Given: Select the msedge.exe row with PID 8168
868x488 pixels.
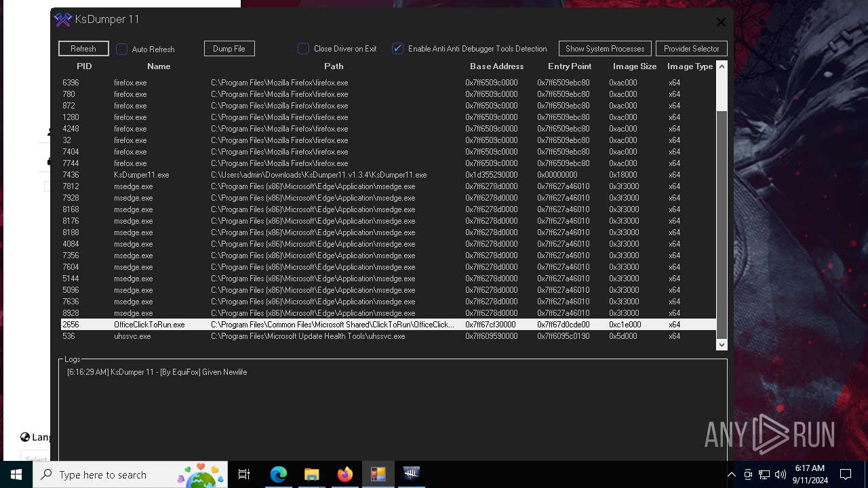Looking at the screenshot, I should pos(388,209).
